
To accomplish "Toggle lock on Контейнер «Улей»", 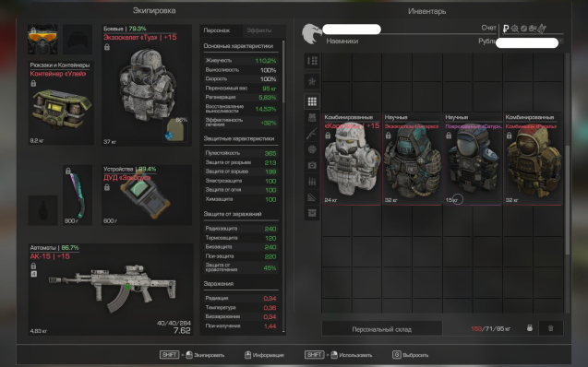I will pos(33,83).
